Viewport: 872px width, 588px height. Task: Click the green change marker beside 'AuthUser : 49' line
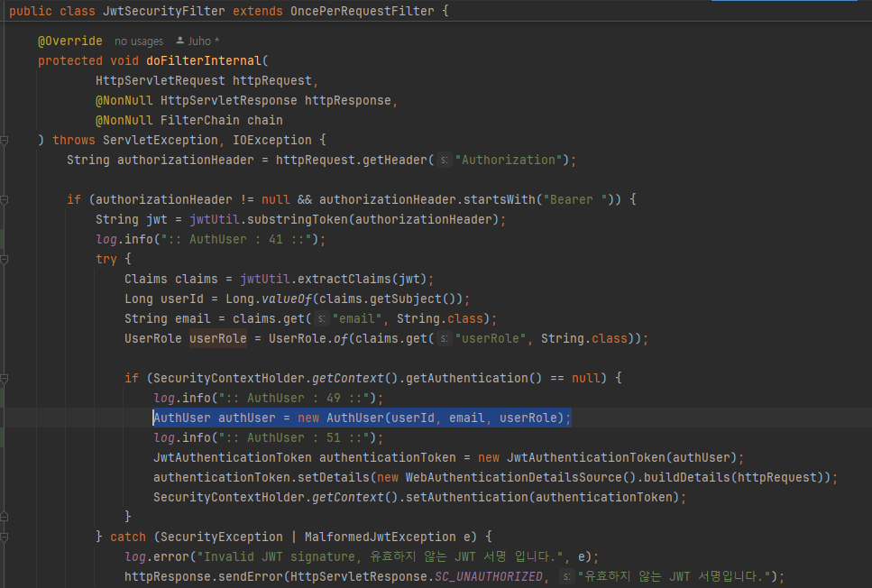coord(2,398)
